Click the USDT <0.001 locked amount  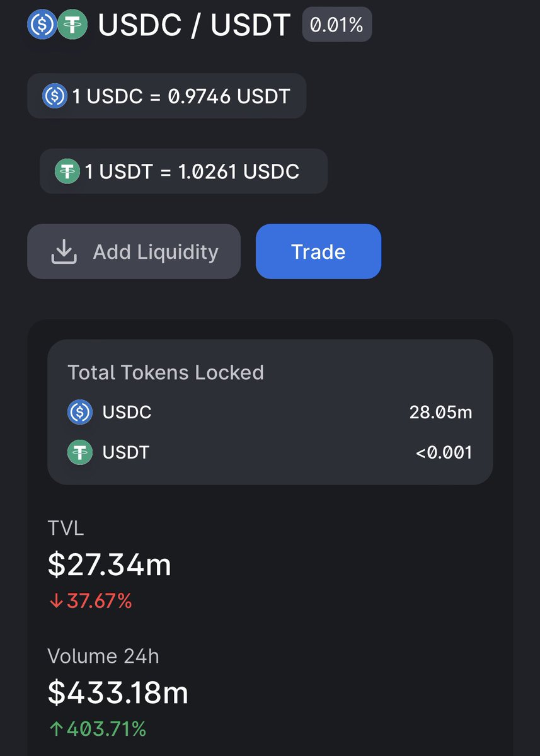pyautogui.click(x=444, y=452)
